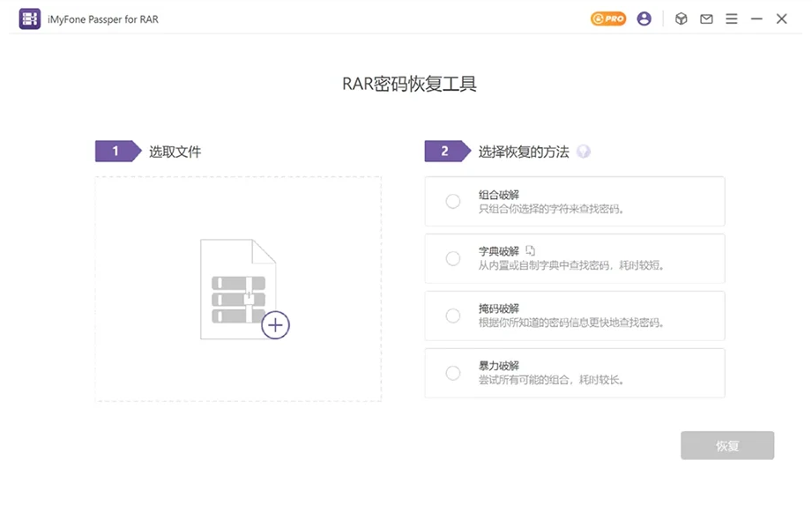Screen dimensions: 812x505
Task: Click the 掩码破解 method title
Action: (499, 308)
